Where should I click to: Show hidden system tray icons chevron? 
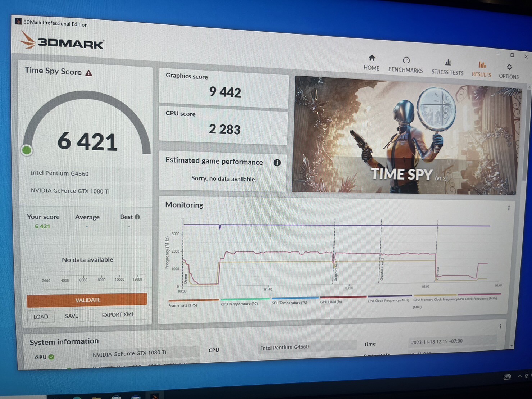[x=519, y=376]
